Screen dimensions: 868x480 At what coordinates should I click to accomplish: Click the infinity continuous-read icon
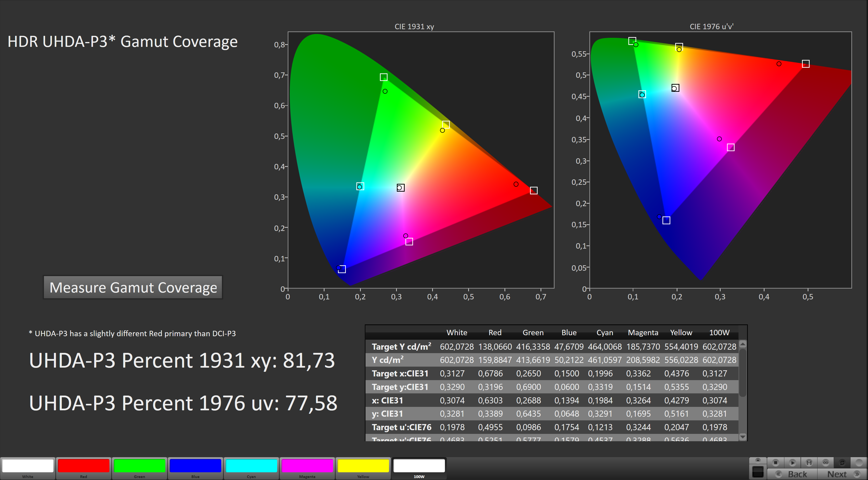click(x=826, y=463)
